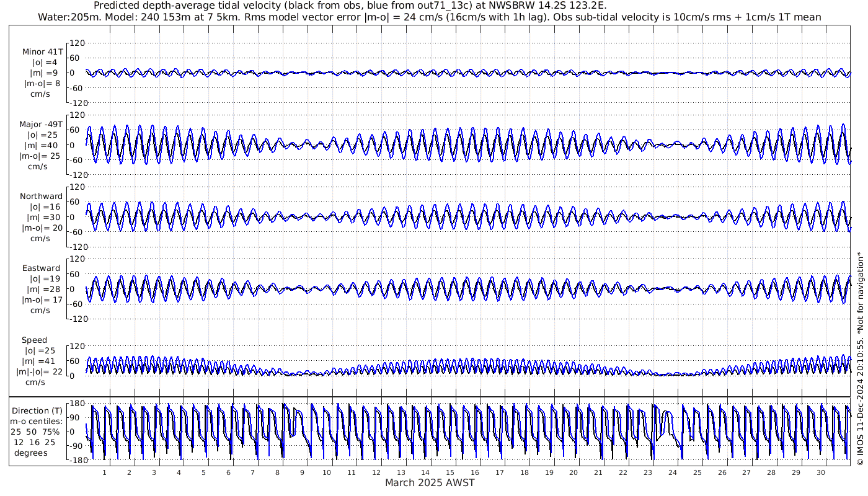
Task: Click "|m-o|= 8" in the Minor panel
Action: tap(42, 84)
